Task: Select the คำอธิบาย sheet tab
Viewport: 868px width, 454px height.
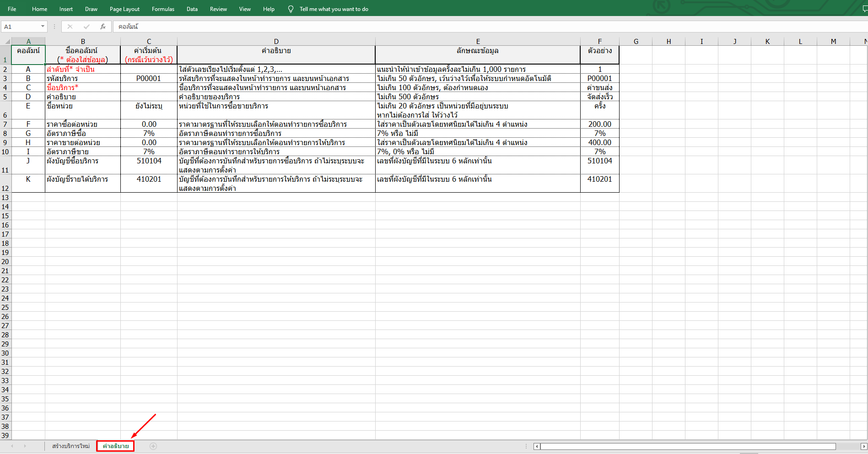Action: coord(115,446)
